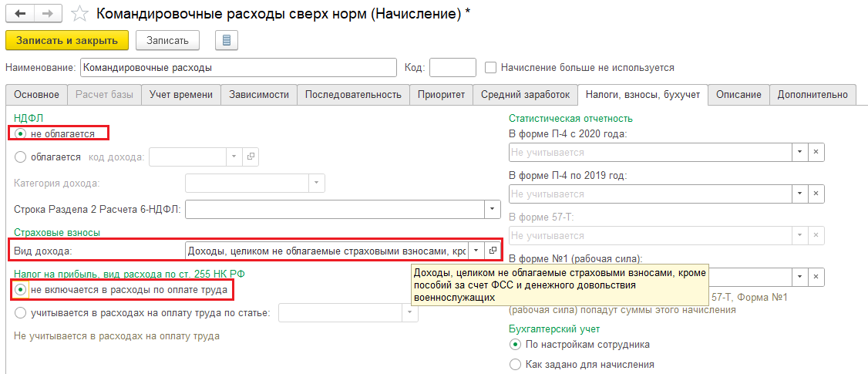Open the Приоритет tab
The width and height of the screenshot is (868, 374).
click(x=441, y=95)
